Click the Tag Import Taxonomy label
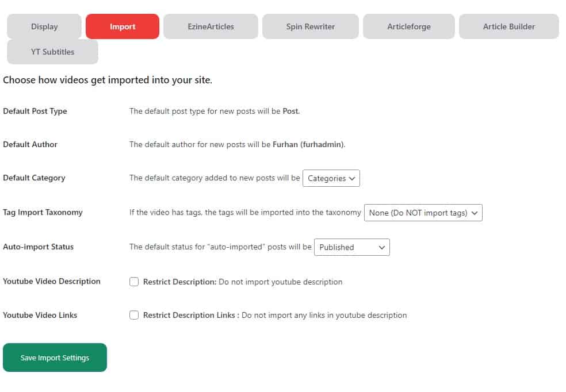 click(43, 212)
